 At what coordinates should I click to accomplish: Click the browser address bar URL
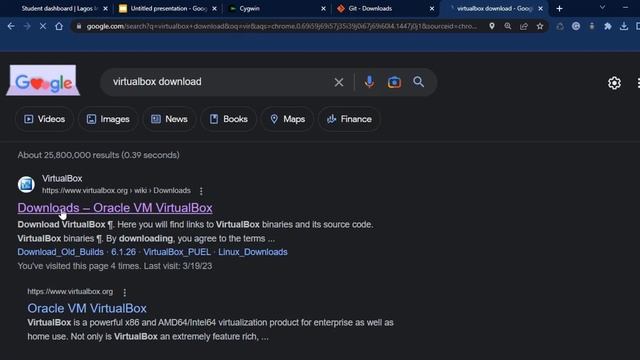pos(282,27)
